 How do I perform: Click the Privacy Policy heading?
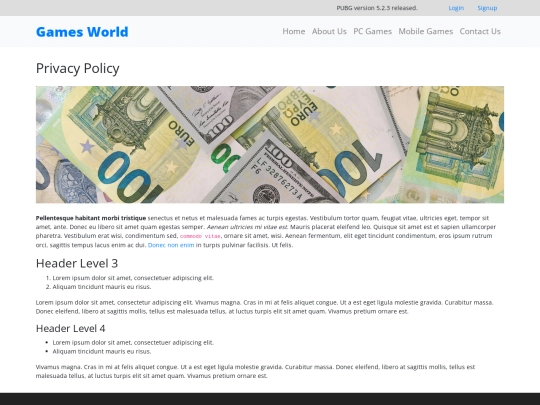pos(77,68)
